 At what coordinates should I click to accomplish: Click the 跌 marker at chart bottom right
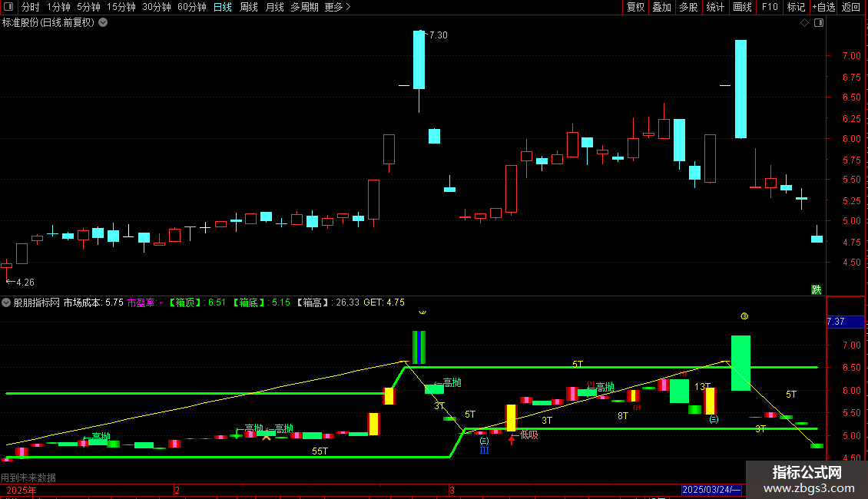pos(816,290)
